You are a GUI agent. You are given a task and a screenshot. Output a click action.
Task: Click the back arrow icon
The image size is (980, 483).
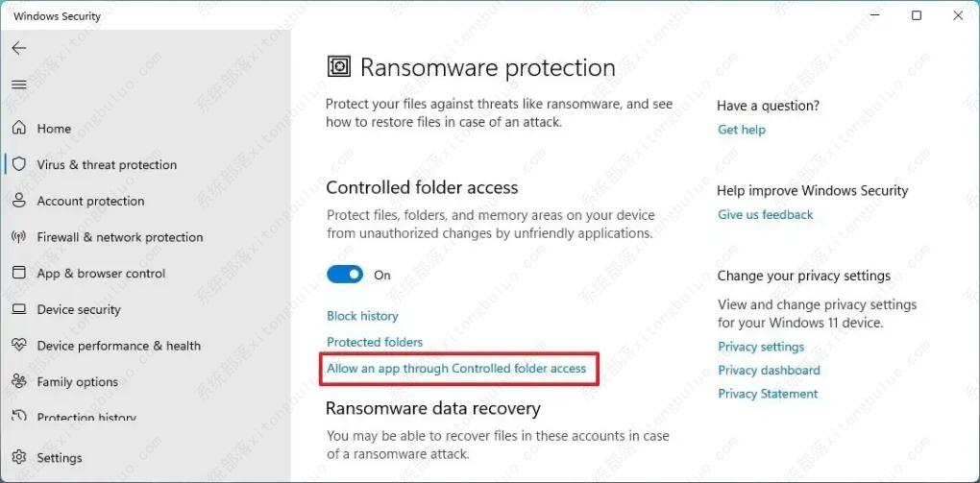click(19, 48)
